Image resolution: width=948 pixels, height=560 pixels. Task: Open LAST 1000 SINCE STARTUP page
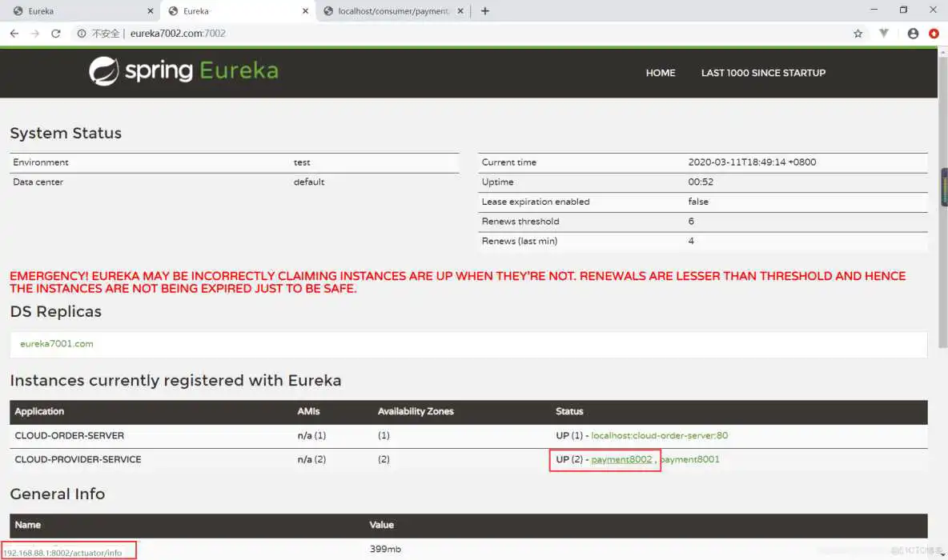763,73
